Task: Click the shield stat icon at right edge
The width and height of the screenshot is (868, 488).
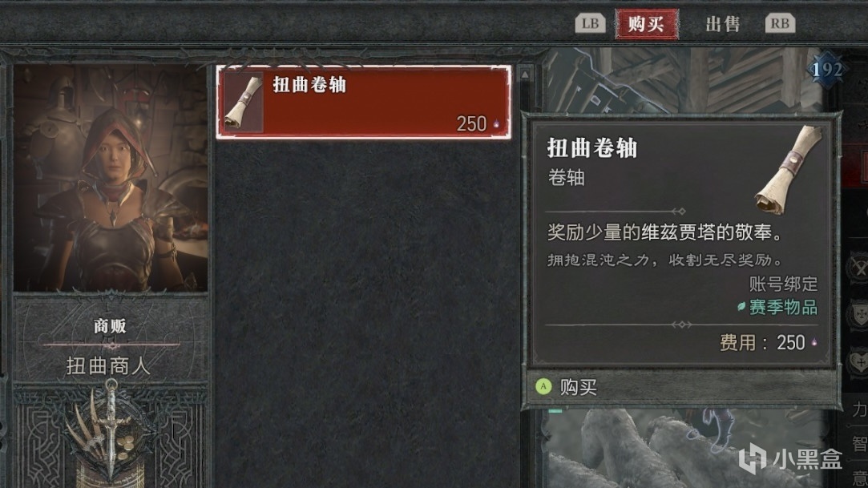Action: pyautogui.click(x=859, y=315)
